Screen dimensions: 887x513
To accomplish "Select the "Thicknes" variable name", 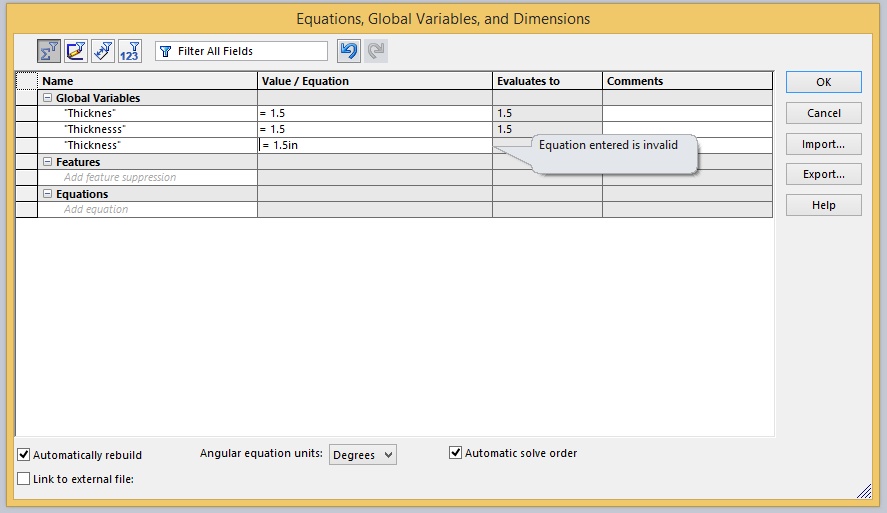I will pyautogui.click(x=89, y=113).
